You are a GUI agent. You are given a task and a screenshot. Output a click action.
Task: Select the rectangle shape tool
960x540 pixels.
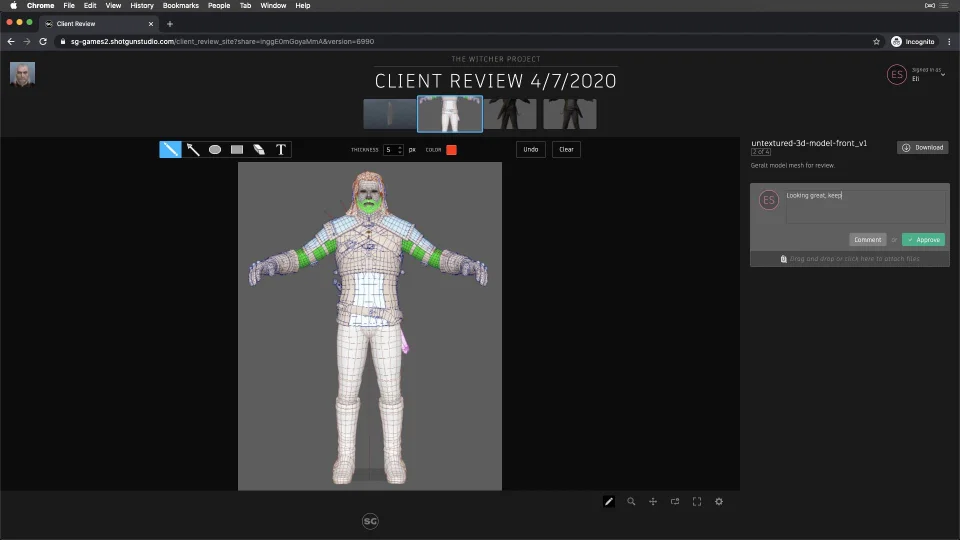pos(237,149)
